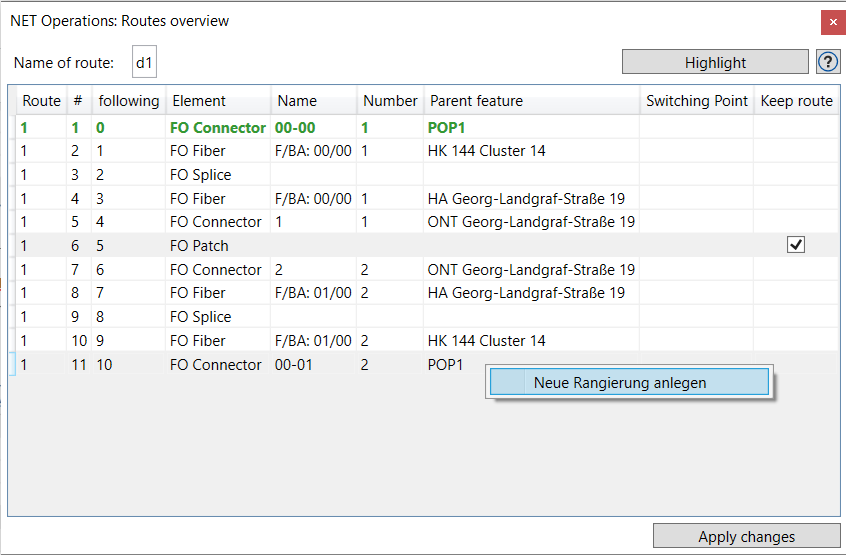Viewport: 846px width, 555px height.
Task: Click the Keep route column header
Action: (796, 101)
